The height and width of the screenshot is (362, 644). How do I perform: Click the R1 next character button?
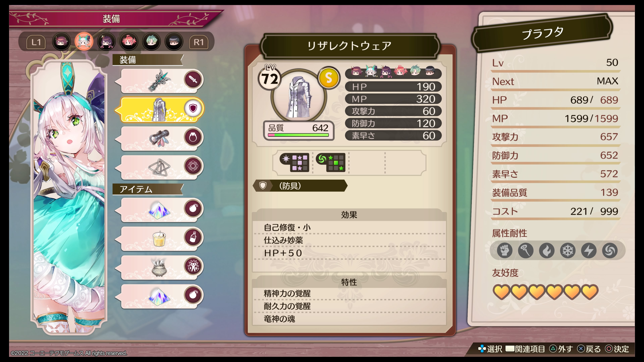click(199, 42)
